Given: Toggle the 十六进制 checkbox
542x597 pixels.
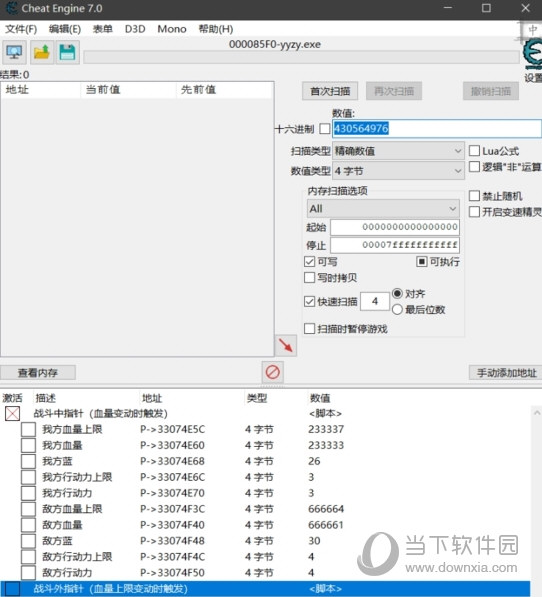Looking at the screenshot, I should pyautogui.click(x=325, y=129).
